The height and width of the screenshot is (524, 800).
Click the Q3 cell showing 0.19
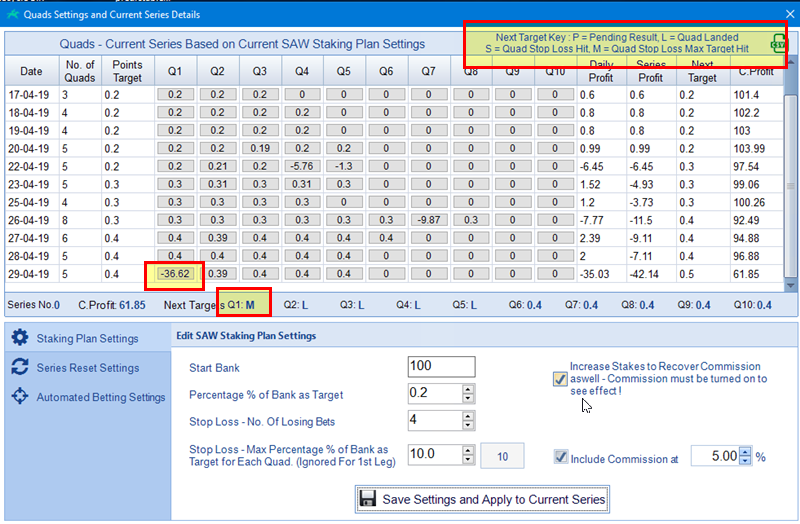pos(260,148)
